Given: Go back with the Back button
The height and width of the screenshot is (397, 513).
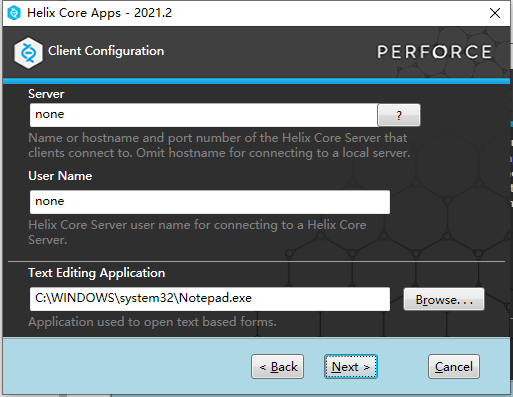Looking at the screenshot, I should click(277, 366).
